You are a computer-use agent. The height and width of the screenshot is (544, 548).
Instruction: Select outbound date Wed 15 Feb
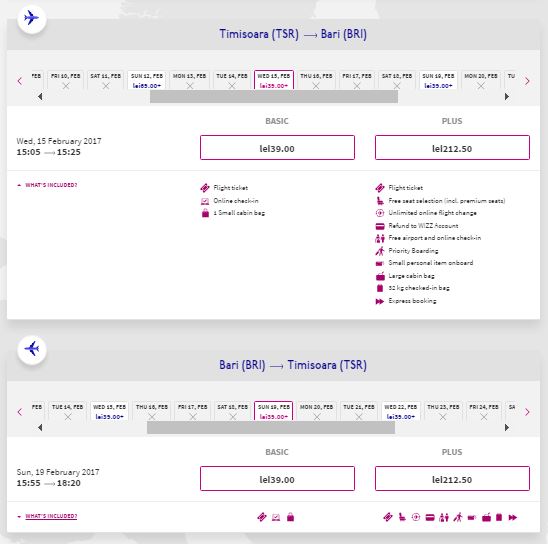point(274,80)
